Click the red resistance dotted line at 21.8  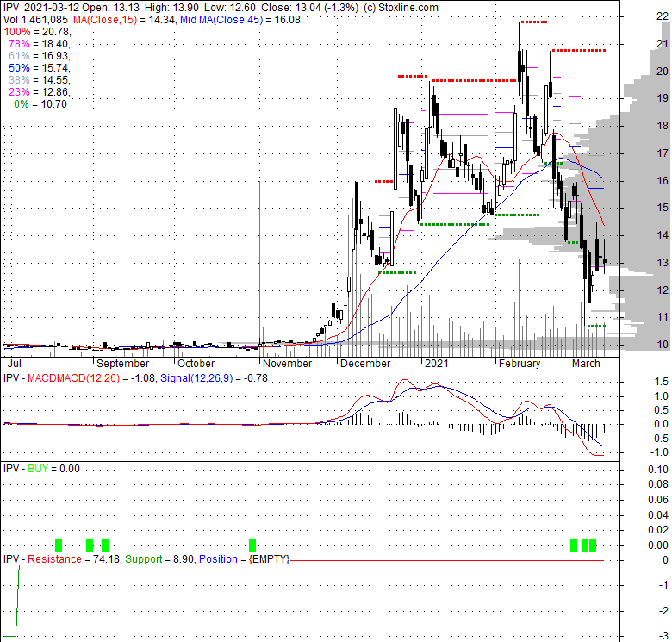(533, 22)
